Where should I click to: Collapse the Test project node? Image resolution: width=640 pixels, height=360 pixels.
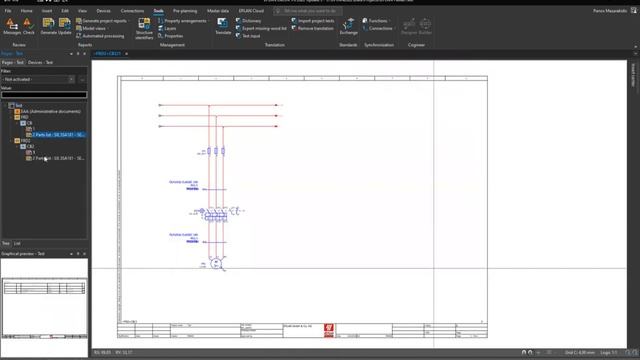5,105
